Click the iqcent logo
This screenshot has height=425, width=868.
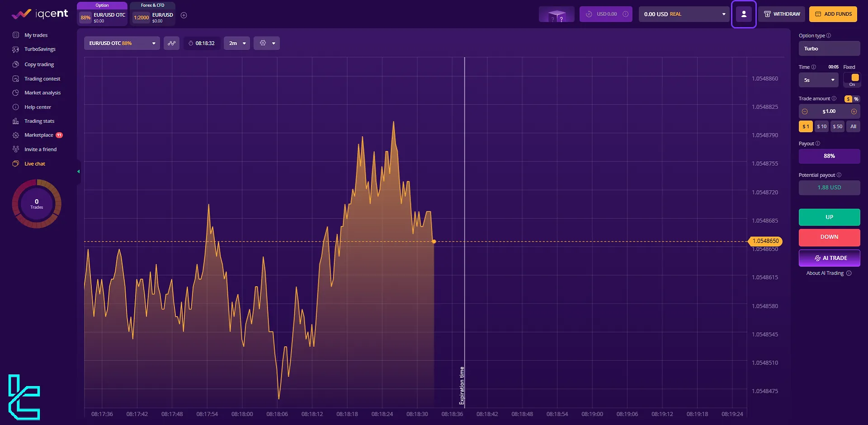tap(40, 14)
